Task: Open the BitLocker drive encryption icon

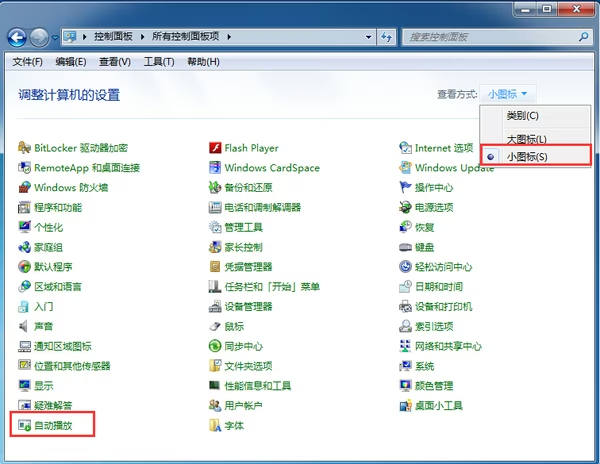Action: pos(24,148)
